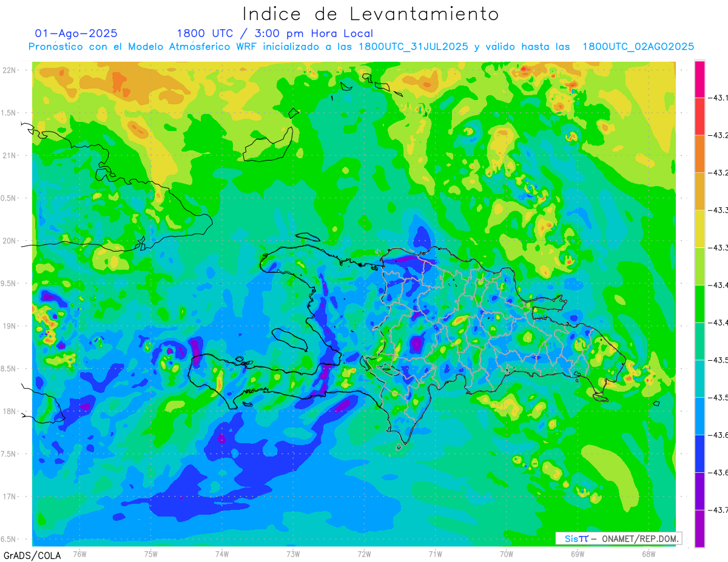Pick the dark blue legend swatch

(x=699, y=453)
